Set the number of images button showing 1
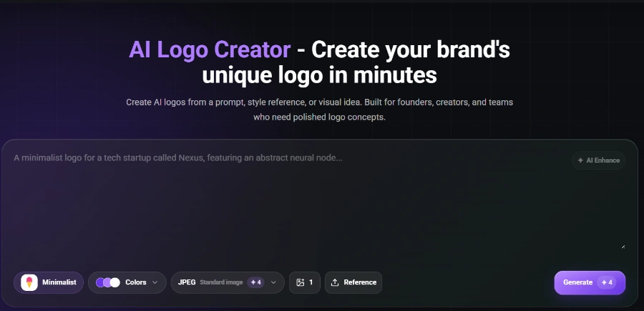This screenshot has width=644, height=311. 305,282
